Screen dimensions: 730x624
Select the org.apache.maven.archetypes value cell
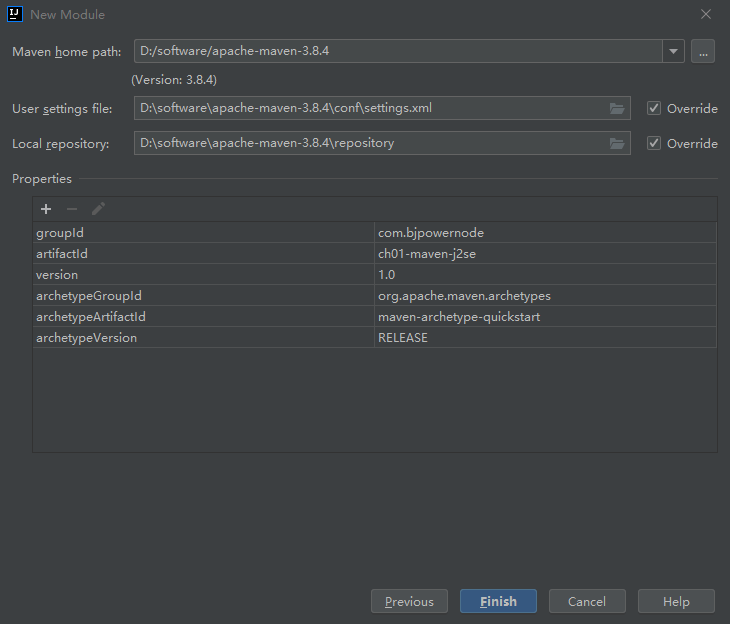point(545,295)
